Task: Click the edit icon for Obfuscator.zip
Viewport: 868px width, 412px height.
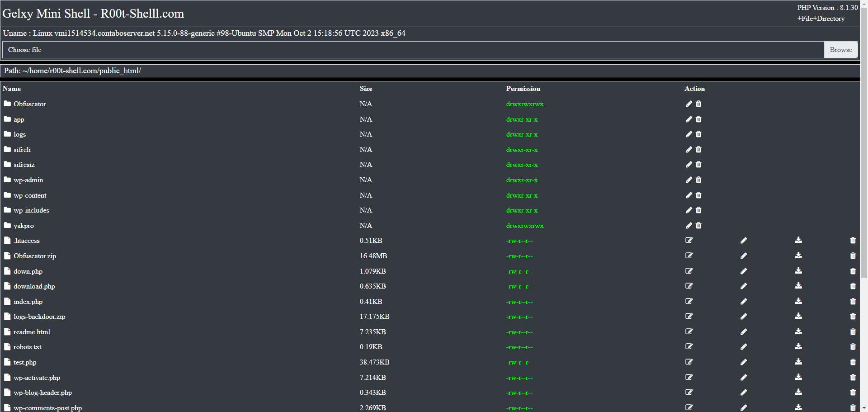Action: click(689, 256)
